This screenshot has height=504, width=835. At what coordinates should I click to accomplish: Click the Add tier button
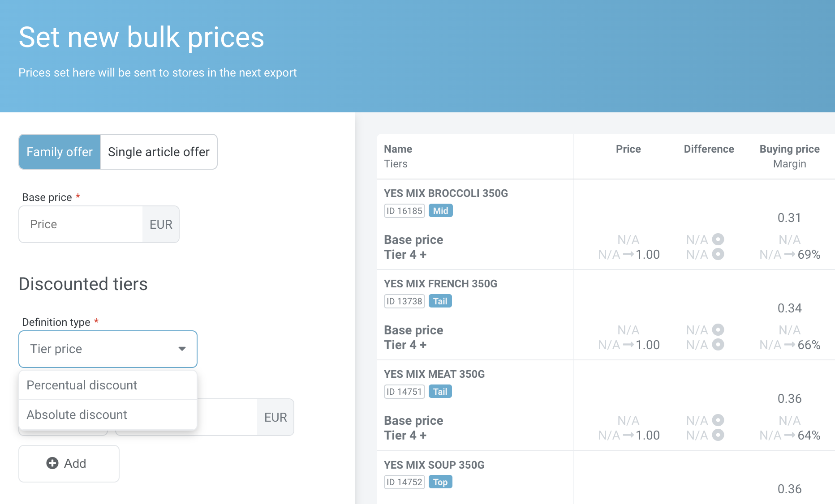tap(69, 464)
